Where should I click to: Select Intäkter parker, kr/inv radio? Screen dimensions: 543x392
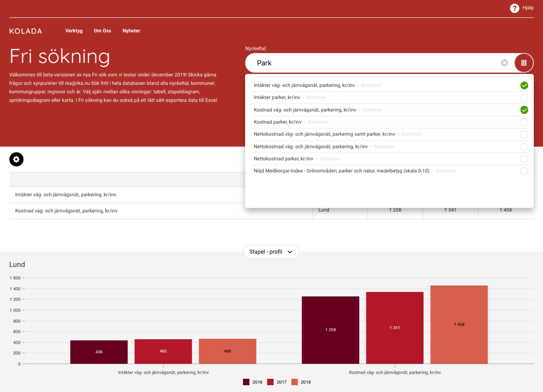(524, 98)
